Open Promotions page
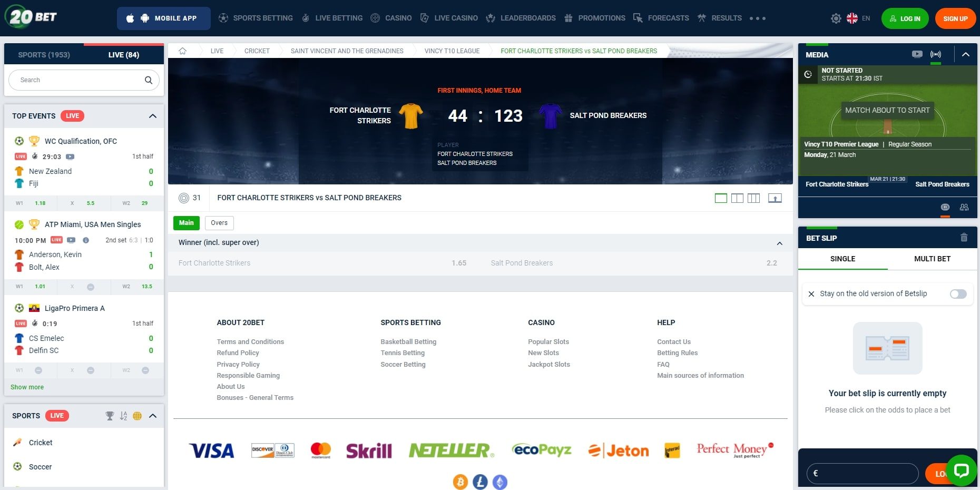The height and width of the screenshot is (490, 980). coord(594,18)
